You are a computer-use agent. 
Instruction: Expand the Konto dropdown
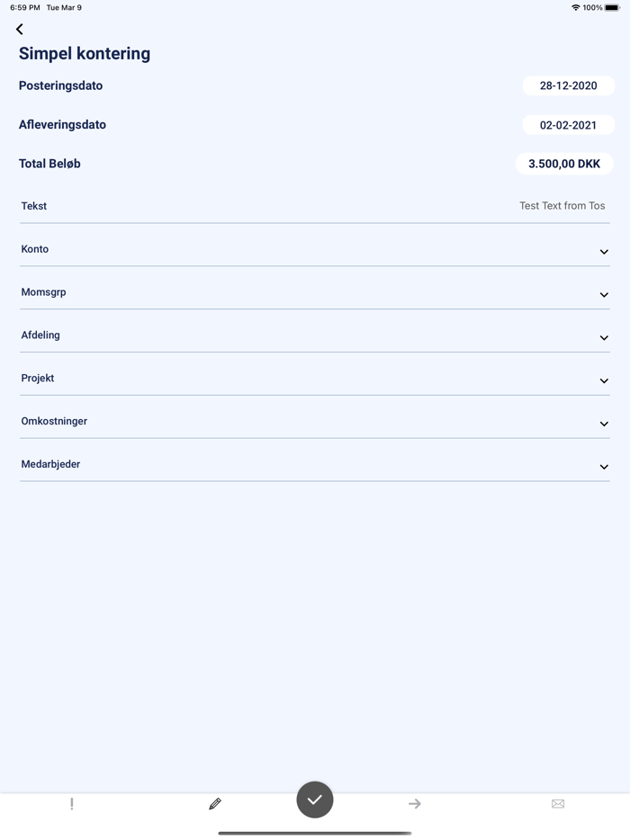tap(603, 252)
